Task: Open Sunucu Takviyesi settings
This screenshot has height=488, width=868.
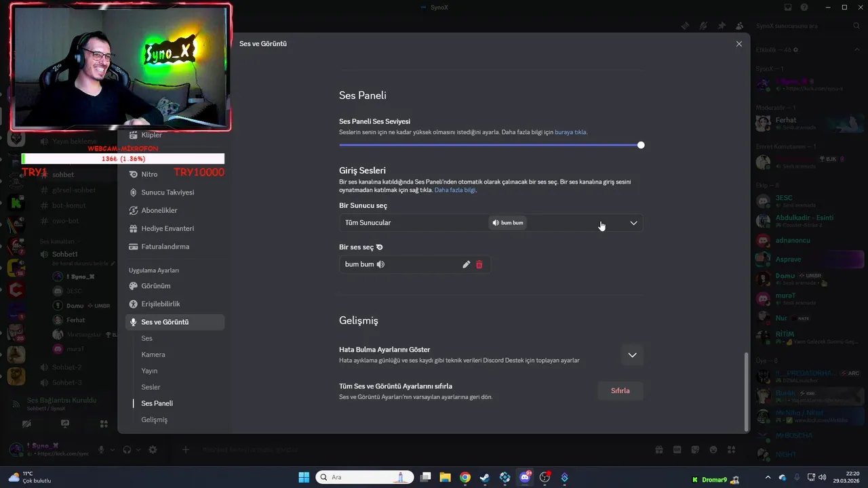Action: 175,192
